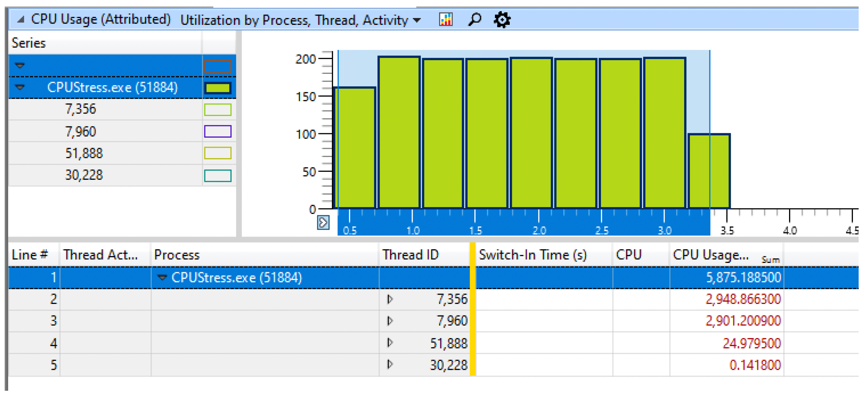Viewport: 868px width, 394px height.
Task: Collapse the CPU Usage (Attributed) panel triangle
Action: [21, 19]
